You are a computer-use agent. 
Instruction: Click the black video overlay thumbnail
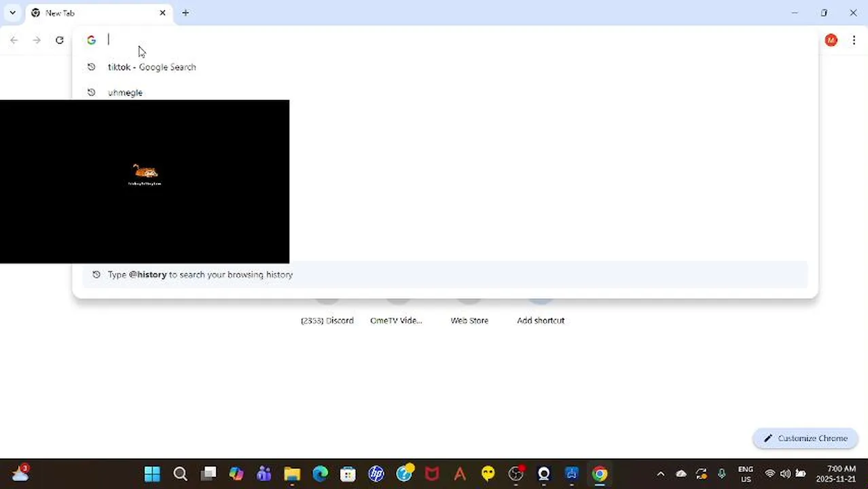pos(145,181)
